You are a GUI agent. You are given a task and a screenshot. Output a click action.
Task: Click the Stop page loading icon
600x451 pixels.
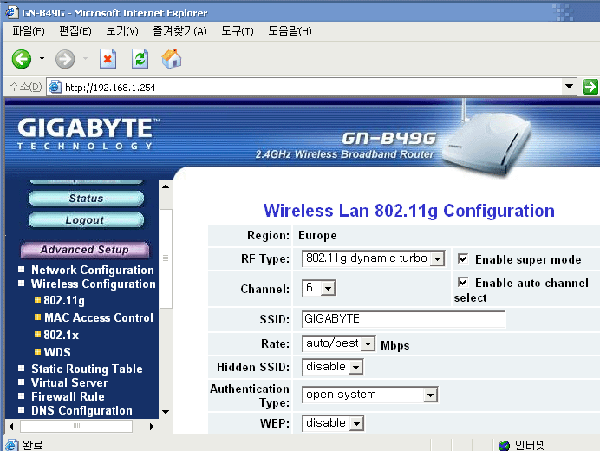108,59
